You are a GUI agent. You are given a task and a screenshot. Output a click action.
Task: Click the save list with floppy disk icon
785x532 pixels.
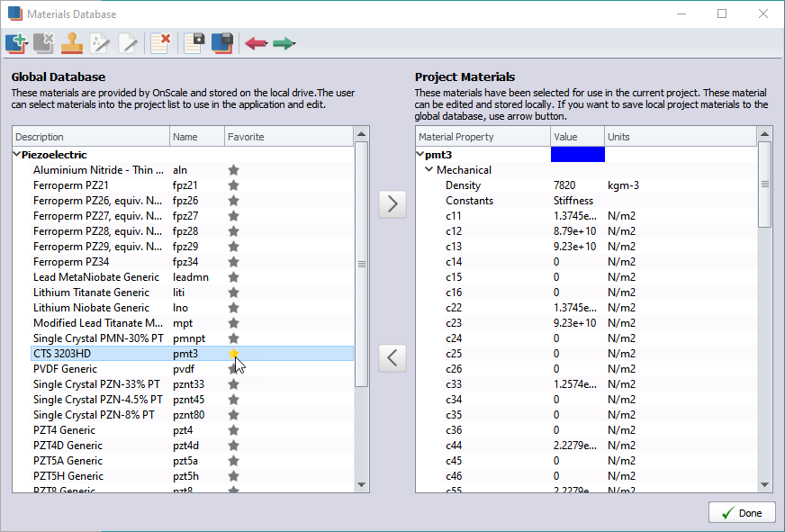(x=194, y=43)
